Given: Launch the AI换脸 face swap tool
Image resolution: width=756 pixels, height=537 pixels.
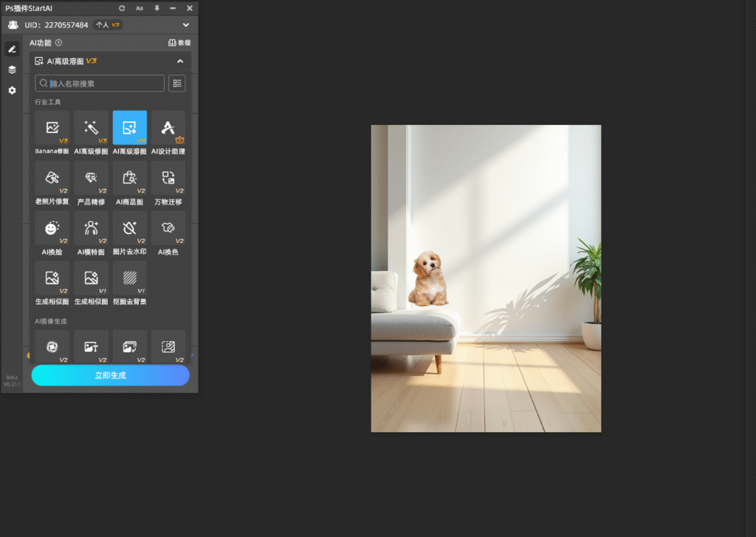Looking at the screenshot, I should click(x=52, y=228).
